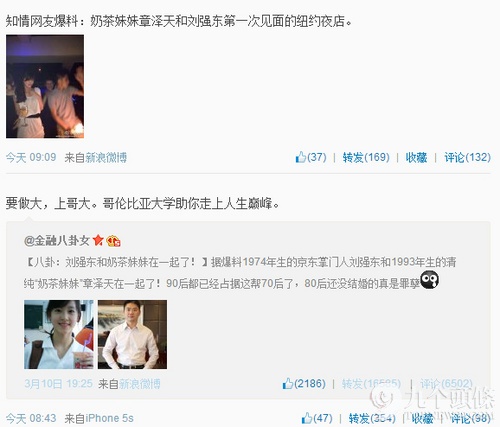This screenshot has width=500, height=427.
Task: Click 新浪微博 source in the quoted post
Action: [x=140, y=384]
